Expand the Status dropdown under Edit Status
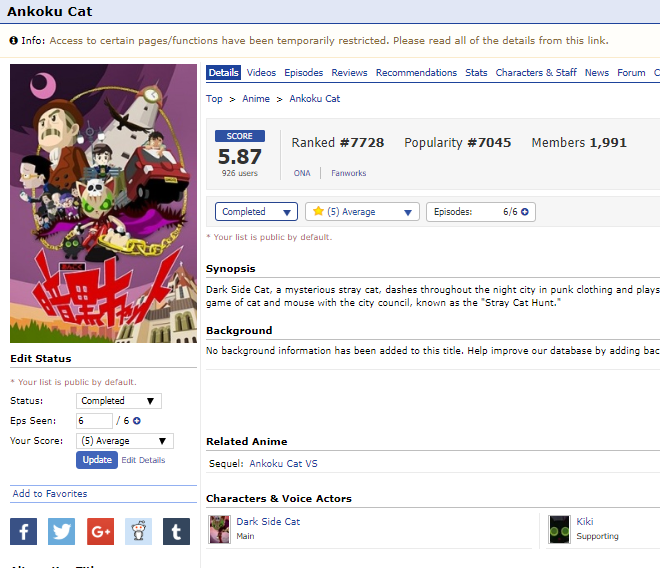This screenshot has height=568, width=660. point(119,400)
